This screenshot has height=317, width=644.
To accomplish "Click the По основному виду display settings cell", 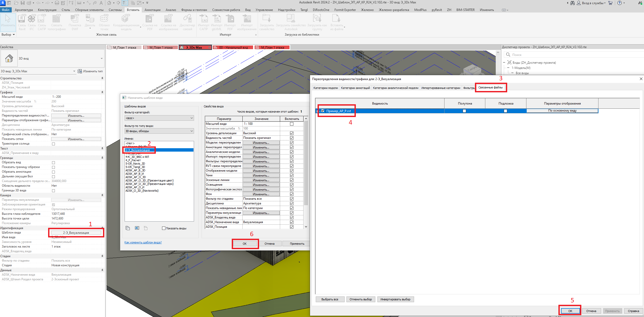I will (562, 111).
